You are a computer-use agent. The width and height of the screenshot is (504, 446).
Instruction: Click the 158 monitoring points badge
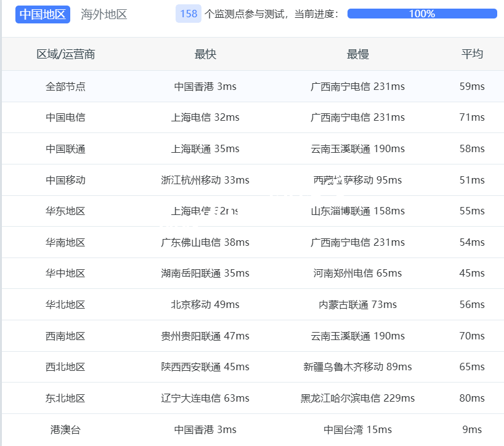pyautogui.click(x=189, y=14)
